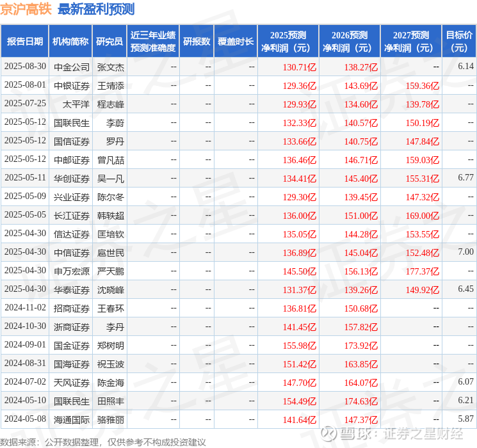Viewport: 477px width, 448px height.
Task: Click analyst name 王靖添
Action: 110,86
